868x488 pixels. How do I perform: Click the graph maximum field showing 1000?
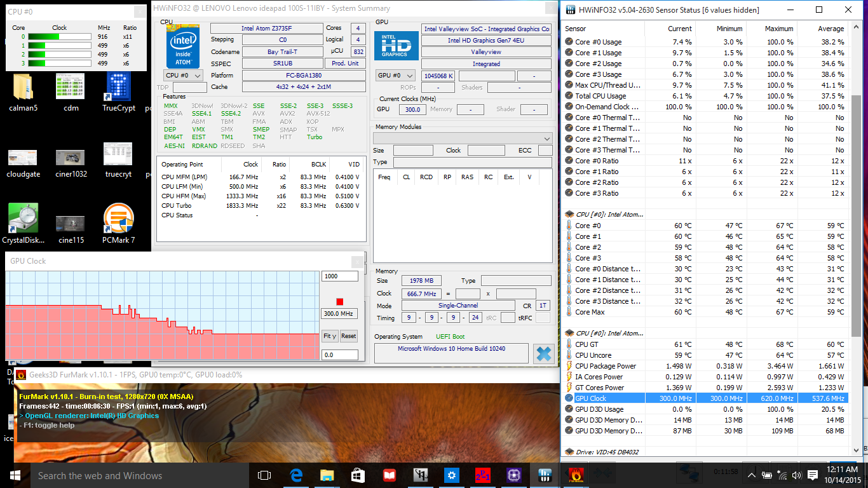(x=339, y=276)
